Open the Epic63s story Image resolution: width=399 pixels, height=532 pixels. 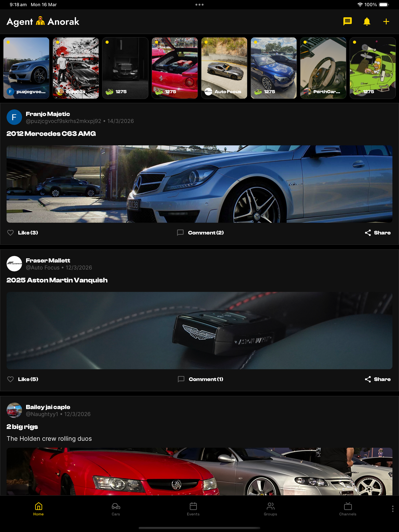pyautogui.click(x=76, y=68)
